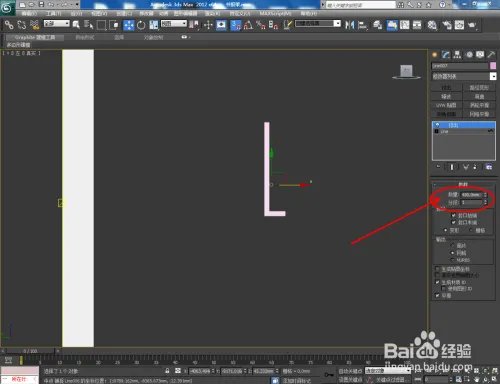This screenshot has width=500, height=384.
Task: Toggle the Percent Snap icon
Action: [261, 25]
